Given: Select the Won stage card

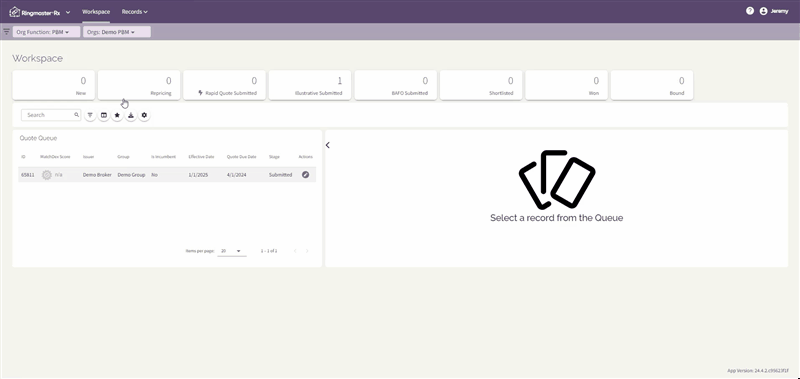Looking at the screenshot, I should [566, 85].
